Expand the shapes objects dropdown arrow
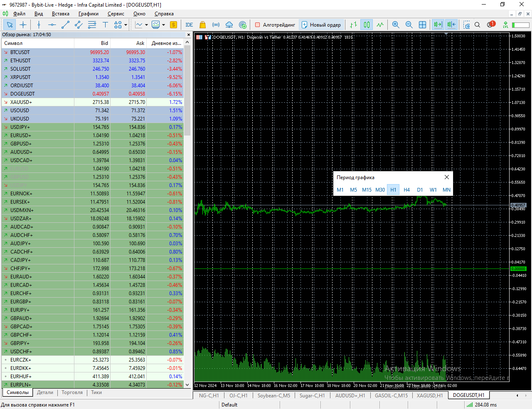 126,25
